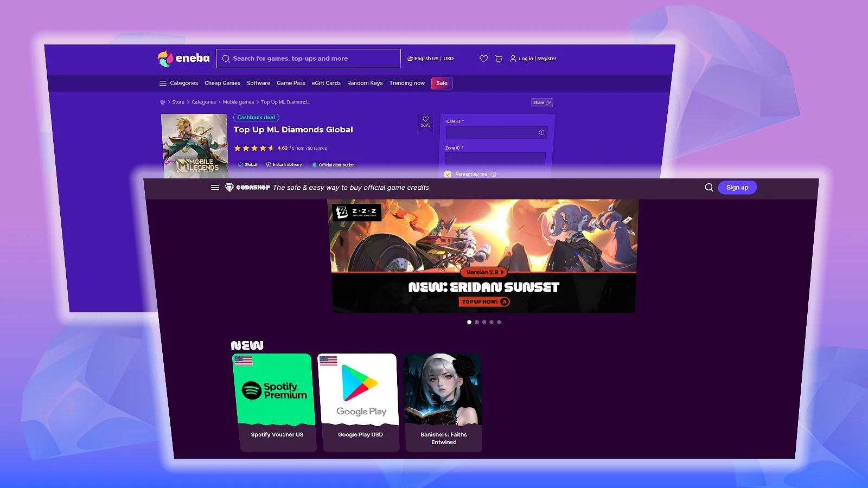Click the ZZZ logo on the banner
The height and width of the screenshot is (488, 868).
click(357, 212)
